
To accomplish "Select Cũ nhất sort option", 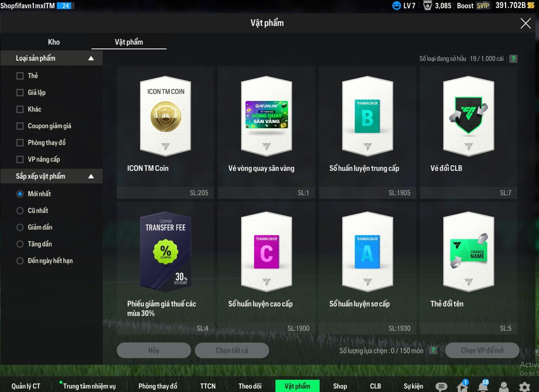I will pyautogui.click(x=20, y=211).
